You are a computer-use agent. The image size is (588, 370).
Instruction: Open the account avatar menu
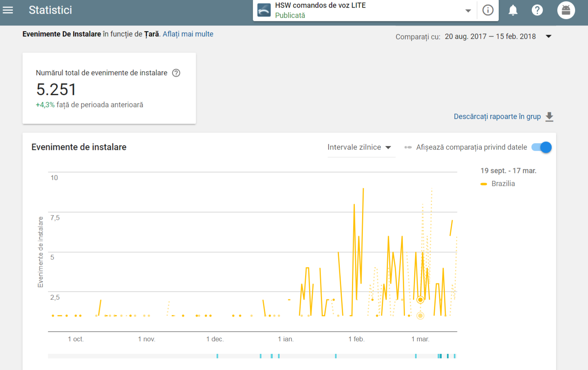coord(566,10)
